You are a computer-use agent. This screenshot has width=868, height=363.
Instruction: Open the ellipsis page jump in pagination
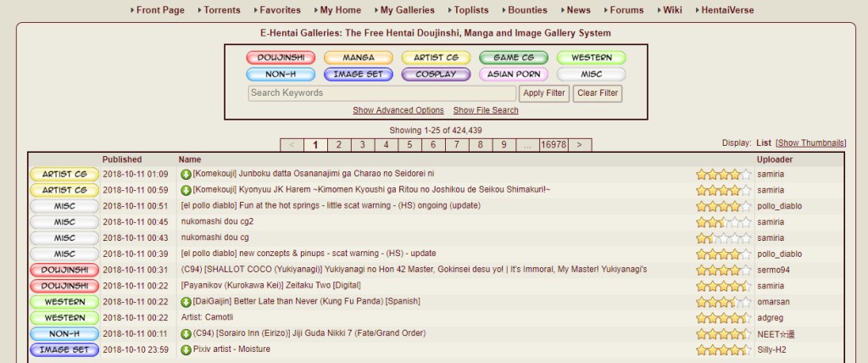(527, 145)
